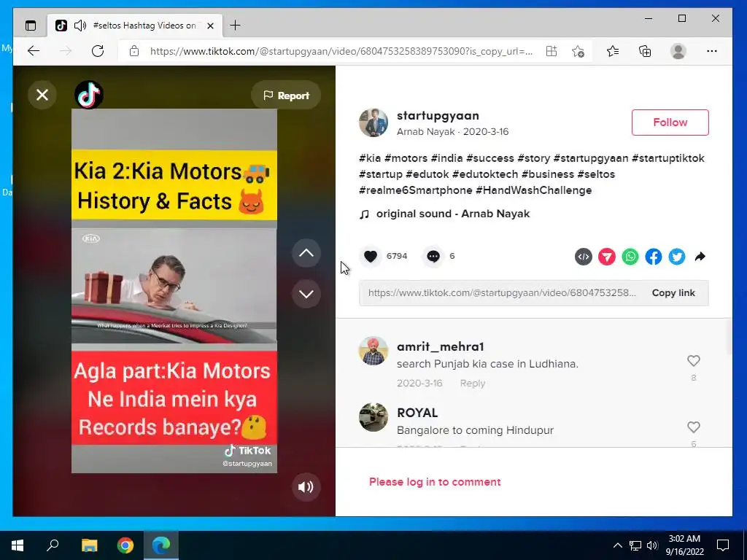
Task: Open the #seltos hashtag
Action: tap(596, 174)
